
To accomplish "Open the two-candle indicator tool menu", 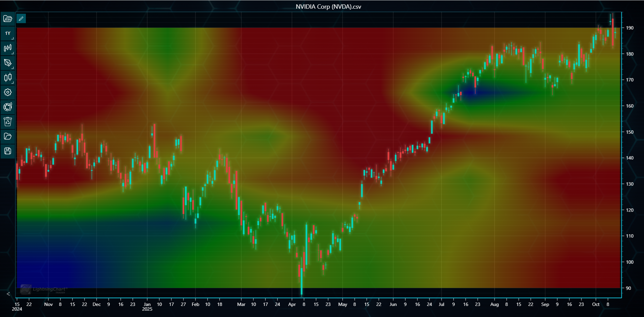I will click(x=8, y=78).
